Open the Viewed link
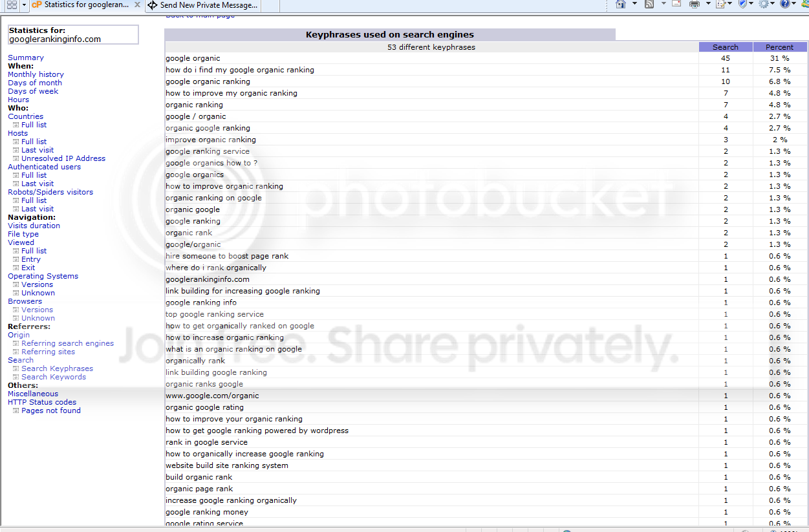 [21, 242]
